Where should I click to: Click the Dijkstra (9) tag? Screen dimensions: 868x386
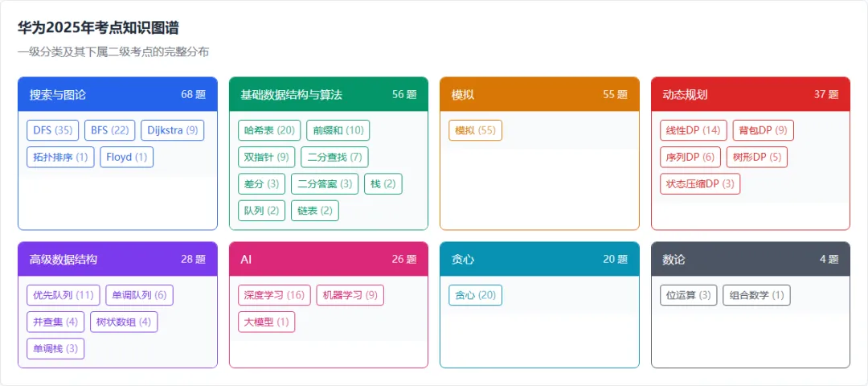click(x=173, y=130)
